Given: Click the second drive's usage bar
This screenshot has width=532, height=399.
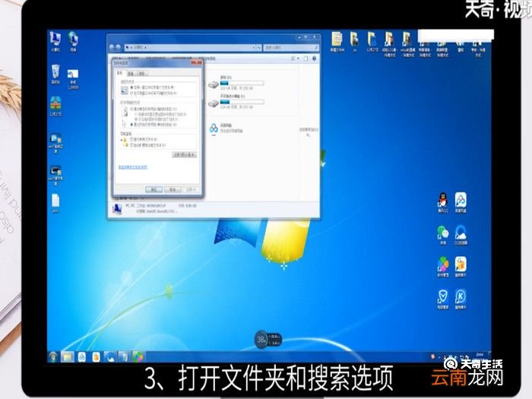Looking at the screenshot, I should tap(242, 102).
